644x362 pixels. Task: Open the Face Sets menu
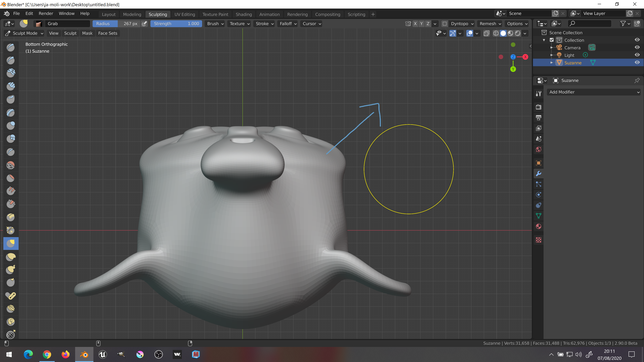pos(108,33)
